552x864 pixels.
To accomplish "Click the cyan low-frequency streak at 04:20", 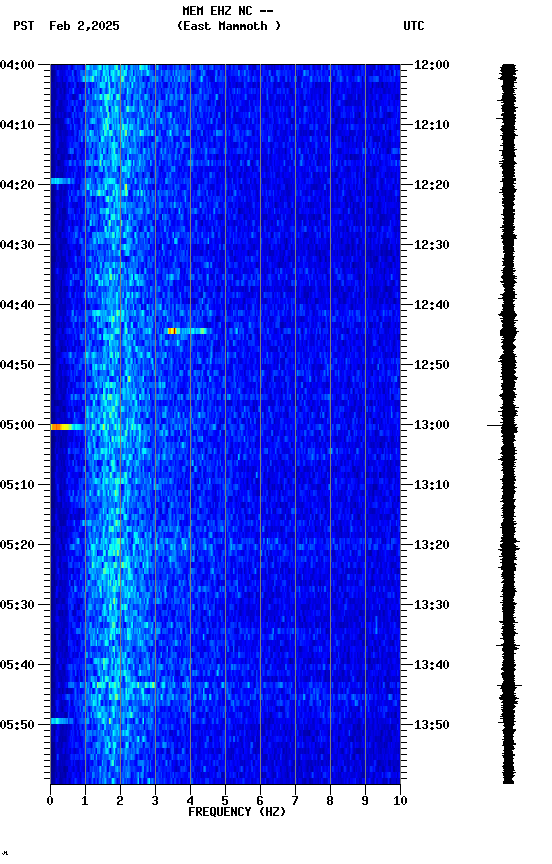I will (x=62, y=181).
